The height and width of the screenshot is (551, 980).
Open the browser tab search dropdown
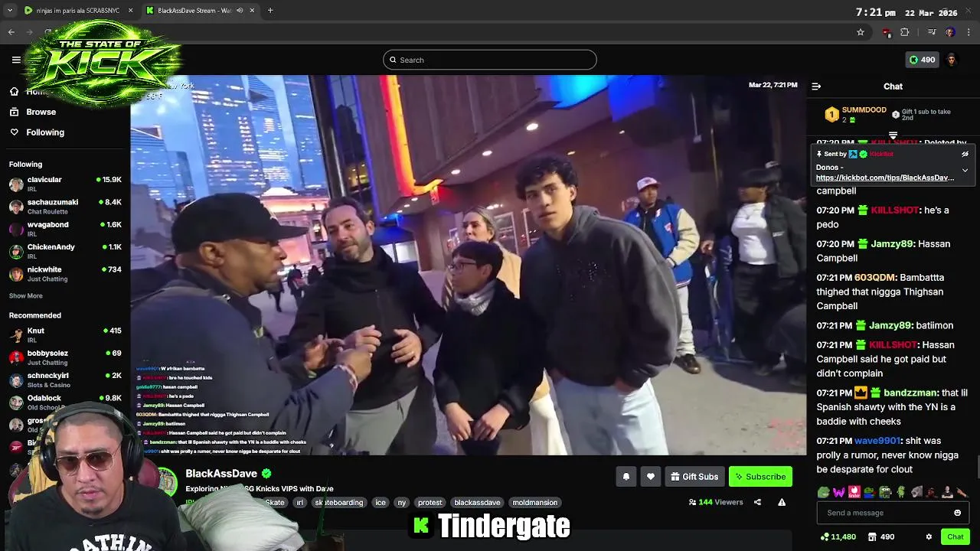click(x=9, y=11)
